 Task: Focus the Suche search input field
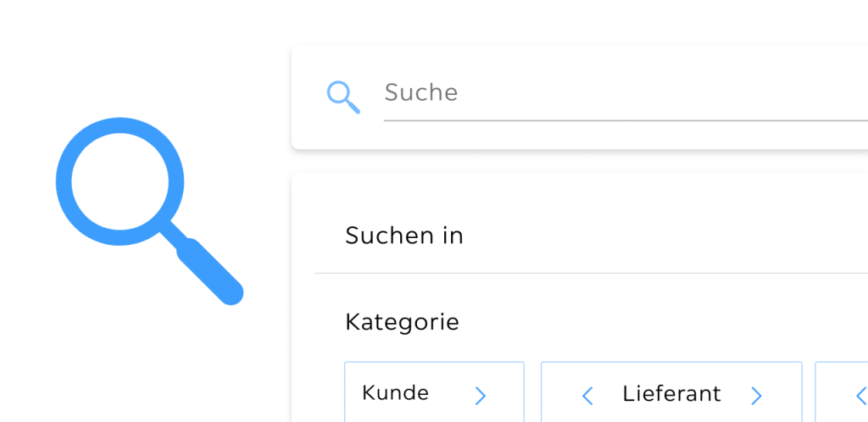(626, 92)
